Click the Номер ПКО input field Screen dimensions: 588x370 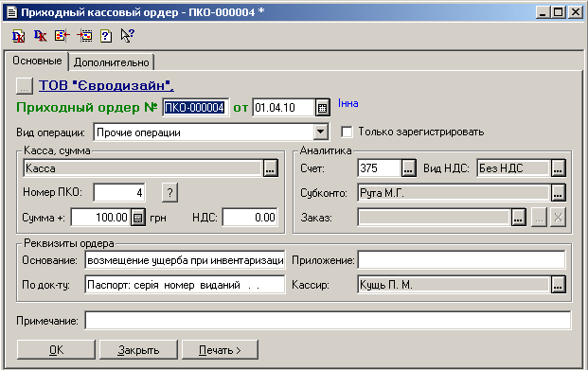[x=119, y=193]
